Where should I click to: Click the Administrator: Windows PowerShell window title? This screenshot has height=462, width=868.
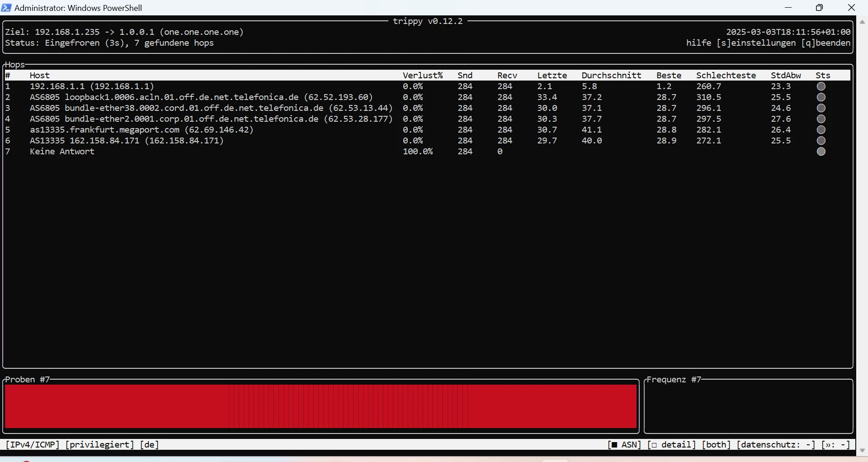pyautogui.click(x=79, y=8)
